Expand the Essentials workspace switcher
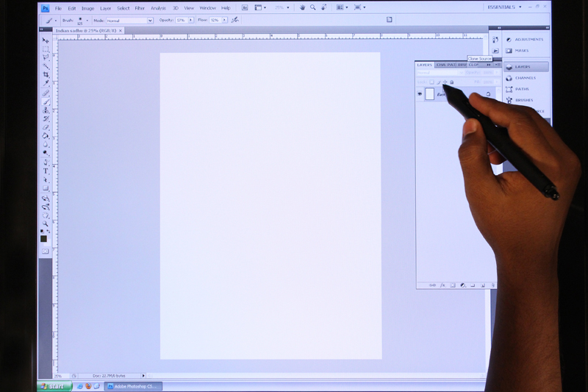Screen dimensions: 588x392 (x=519, y=7)
